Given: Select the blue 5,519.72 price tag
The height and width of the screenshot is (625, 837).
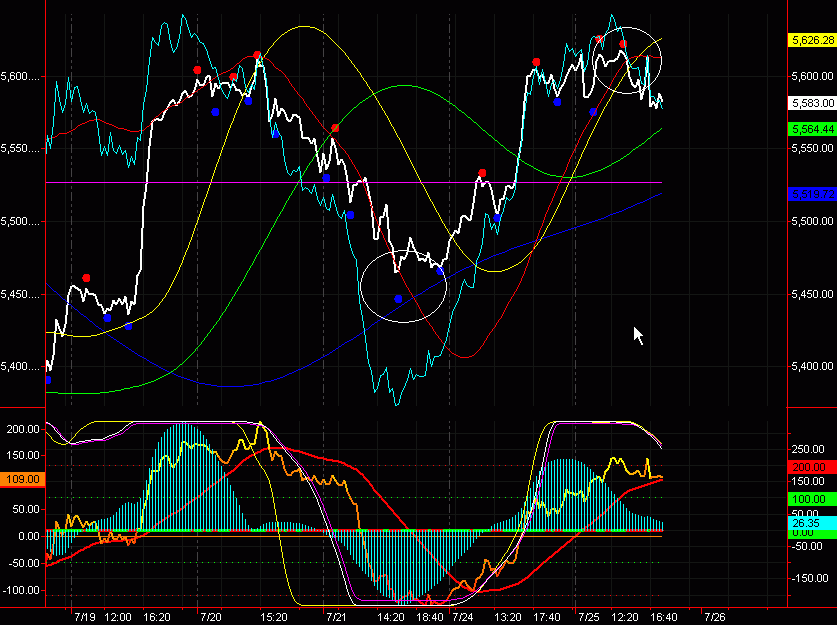Looking at the screenshot, I should (812, 194).
